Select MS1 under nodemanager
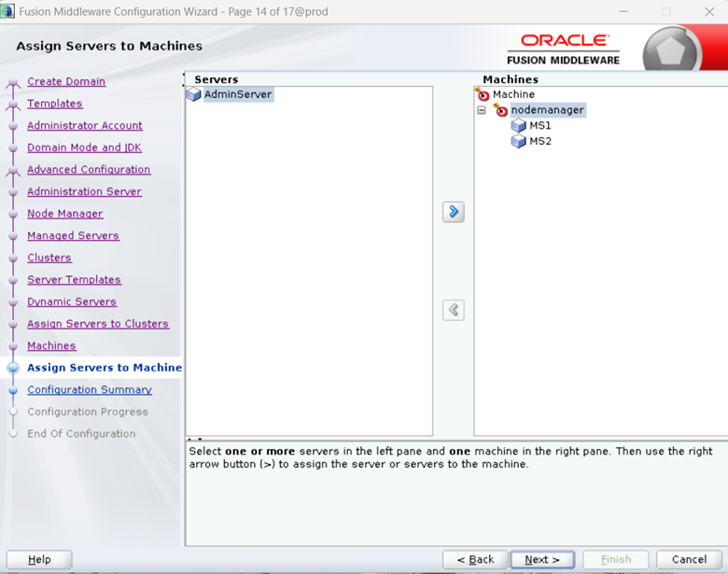This screenshot has height=574, width=728. (x=540, y=125)
